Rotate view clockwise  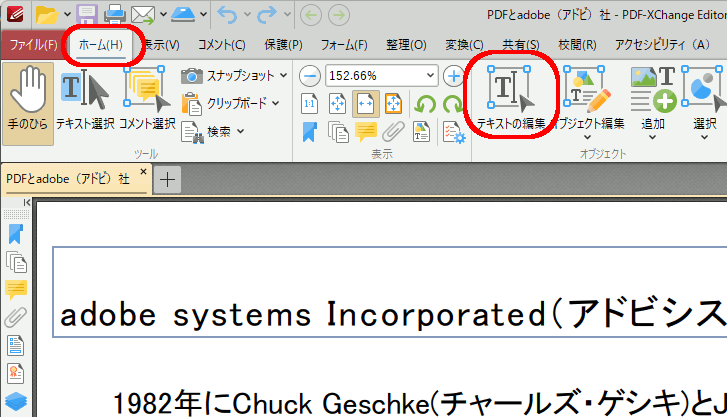(x=453, y=104)
